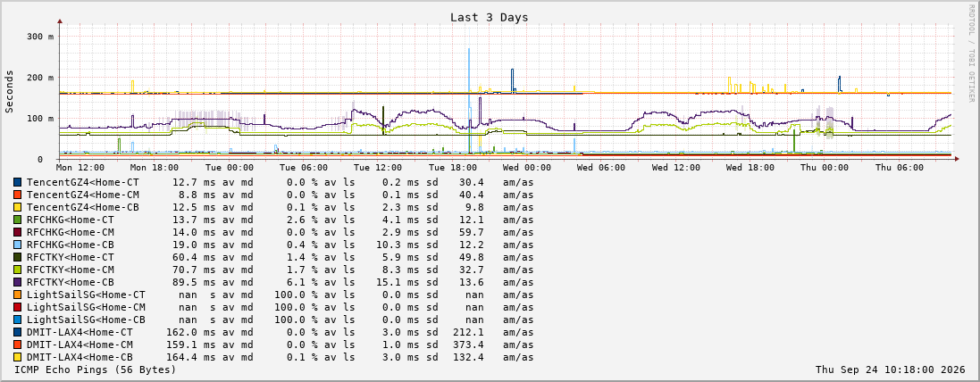Click the LightSailSG<Home-CM red legend swatch
The height and width of the screenshot is (382, 980).
tap(18, 307)
